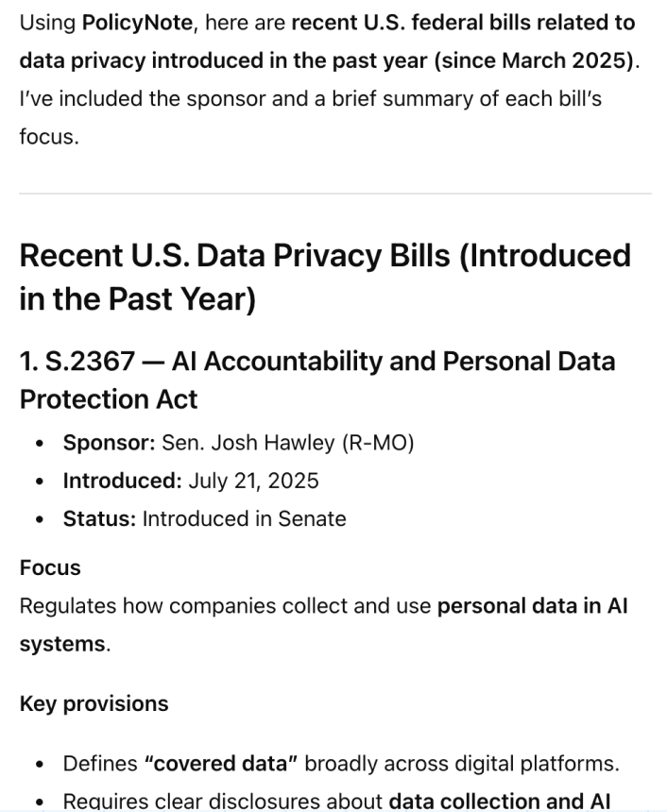The height and width of the screenshot is (812, 667).
Task: Click the bold 'personal data in AI' phrase
Action: point(531,605)
